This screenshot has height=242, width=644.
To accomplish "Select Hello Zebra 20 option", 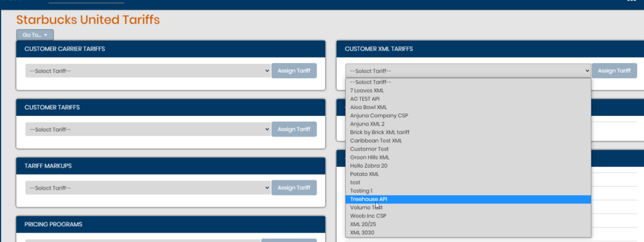I will point(468,166).
